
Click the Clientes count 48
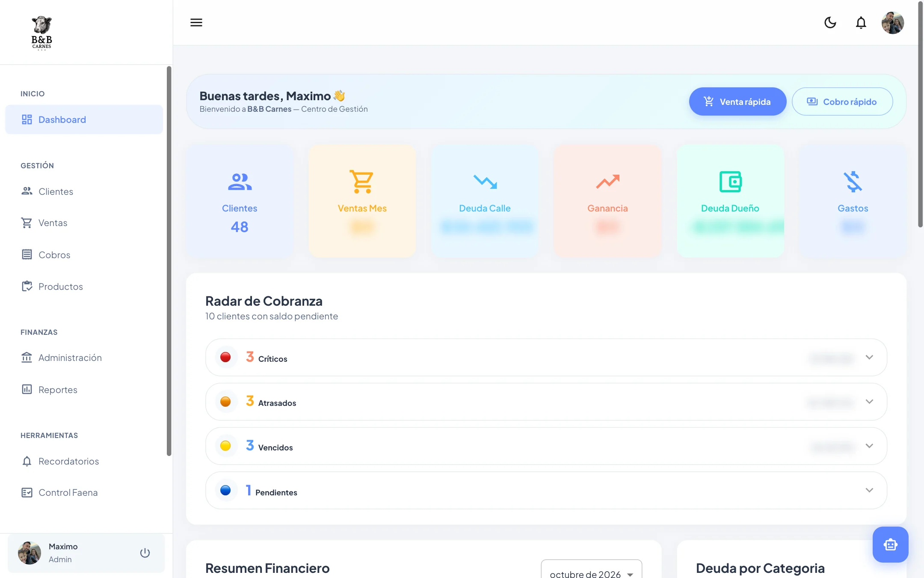click(x=240, y=227)
